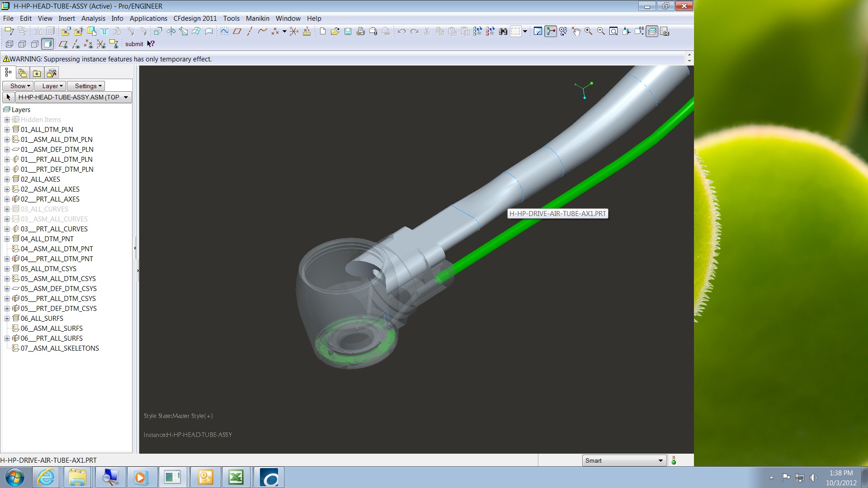Open the Analysis menu

93,19
